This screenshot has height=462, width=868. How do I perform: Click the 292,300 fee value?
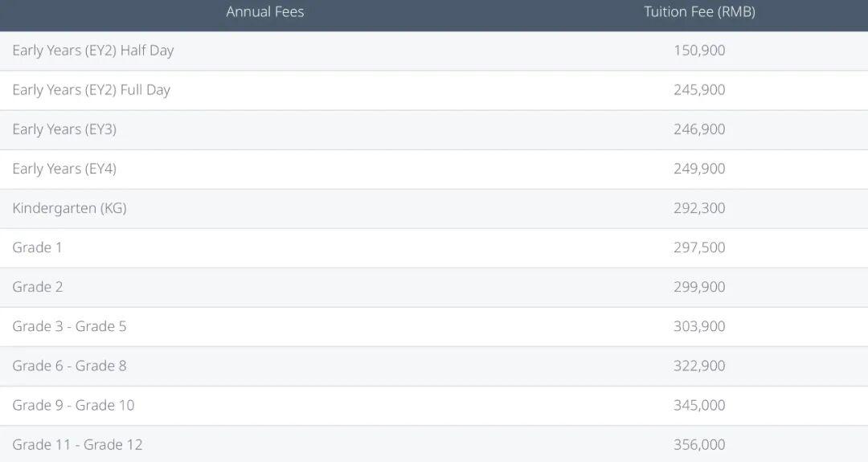(x=699, y=208)
